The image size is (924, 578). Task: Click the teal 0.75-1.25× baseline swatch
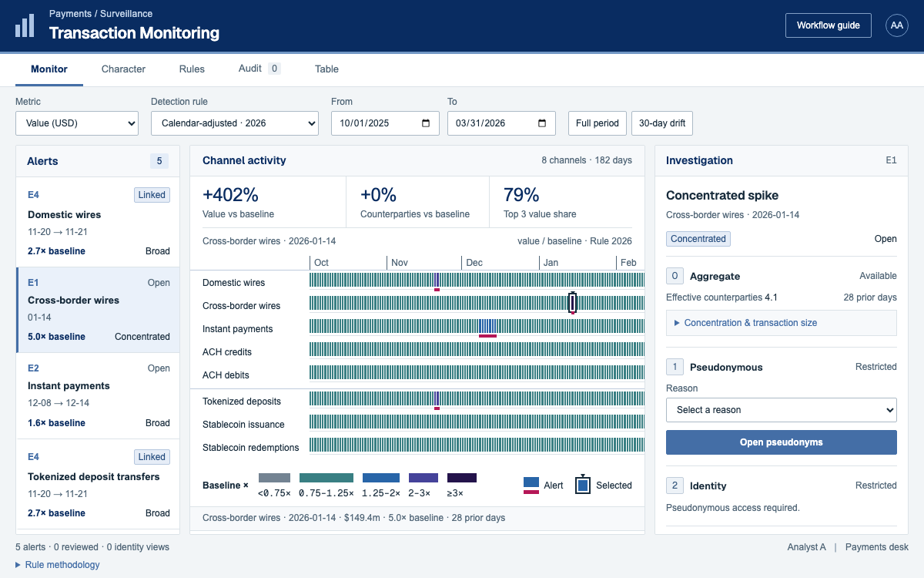click(326, 478)
